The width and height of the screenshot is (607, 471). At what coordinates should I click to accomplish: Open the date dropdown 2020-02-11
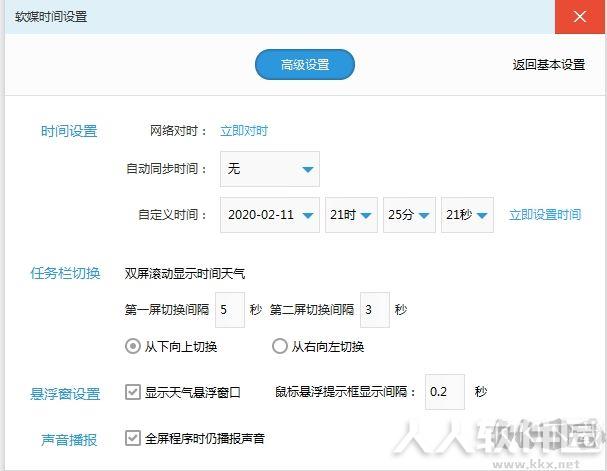click(270, 215)
